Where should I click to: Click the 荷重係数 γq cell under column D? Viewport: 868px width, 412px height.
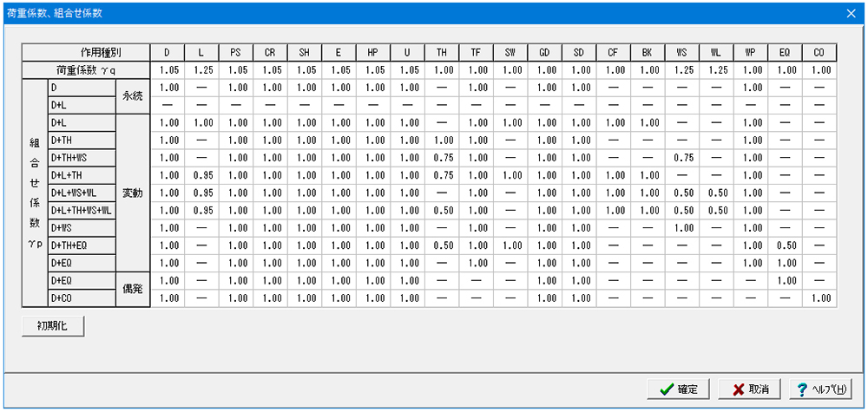pos(168,70)
